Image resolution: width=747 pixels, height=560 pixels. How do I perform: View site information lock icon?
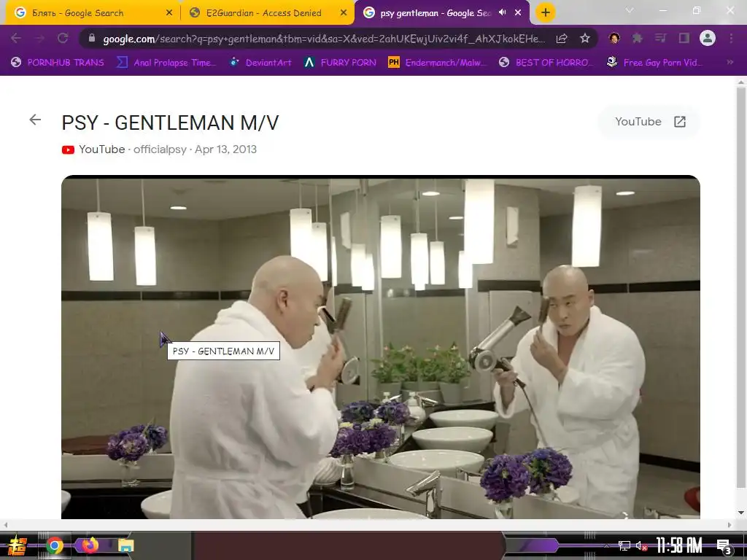tap(92, 38)
